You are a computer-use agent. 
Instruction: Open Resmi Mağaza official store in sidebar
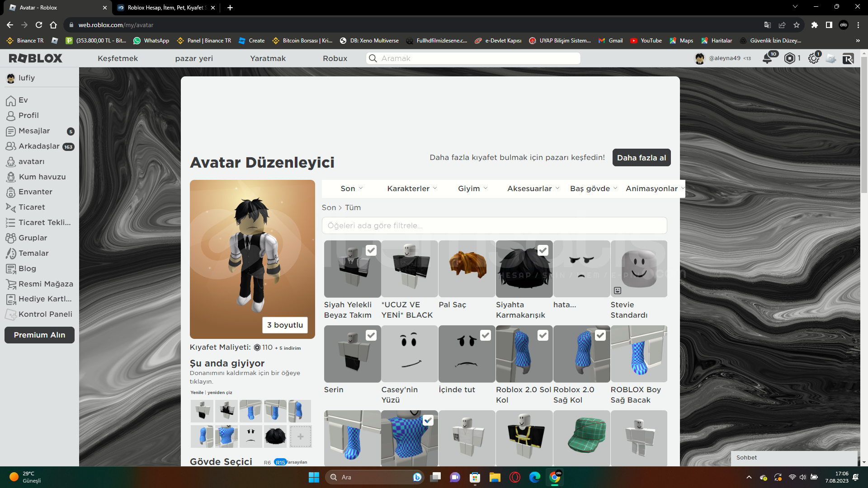(x=39, y=284)
